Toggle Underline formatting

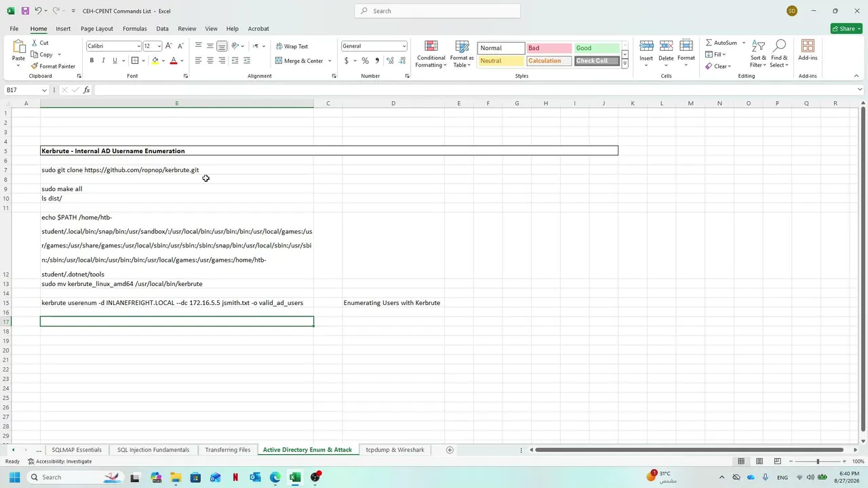(115, 60)
